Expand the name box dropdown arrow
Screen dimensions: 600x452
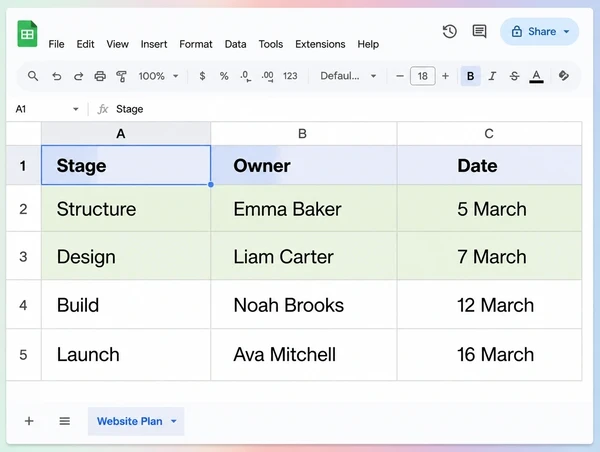click(x=76, y=109)
